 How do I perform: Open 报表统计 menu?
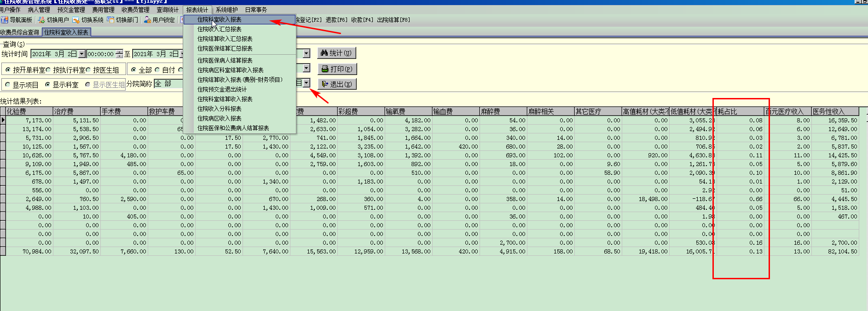197,10
